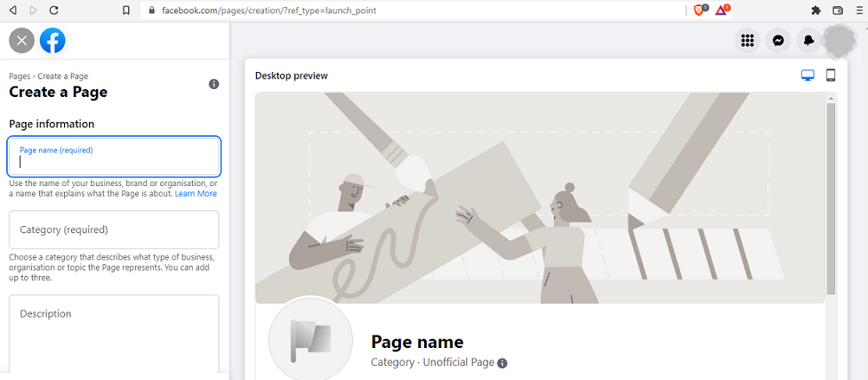Click the Page information heading
This screenshot has width=868, height=380.
[x=52, y=124]
